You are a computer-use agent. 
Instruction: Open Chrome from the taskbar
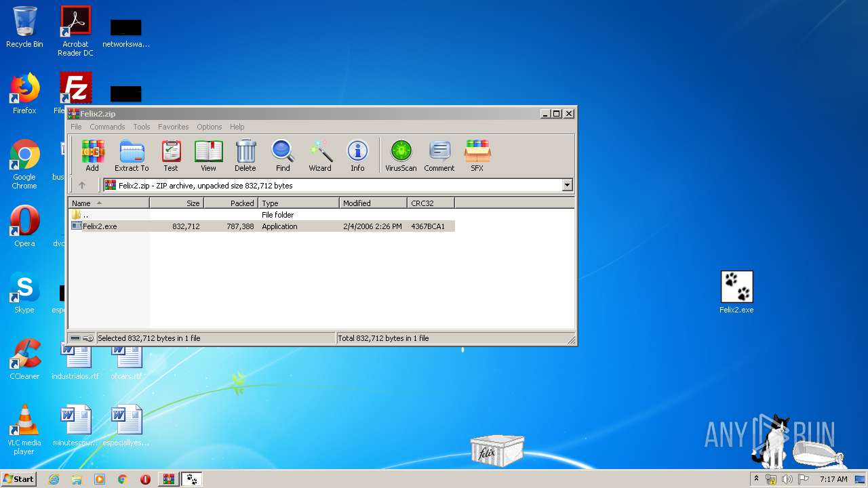(x=123, y=479)
